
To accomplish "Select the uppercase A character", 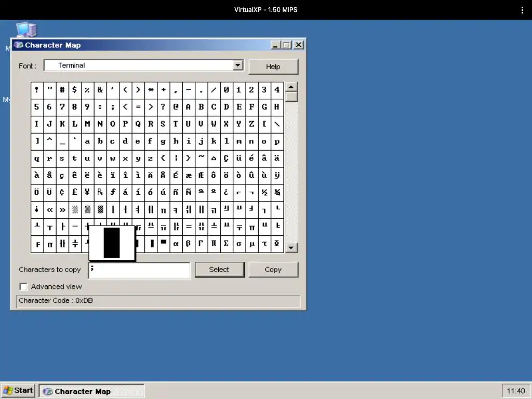I will click(x=188, y=107).
